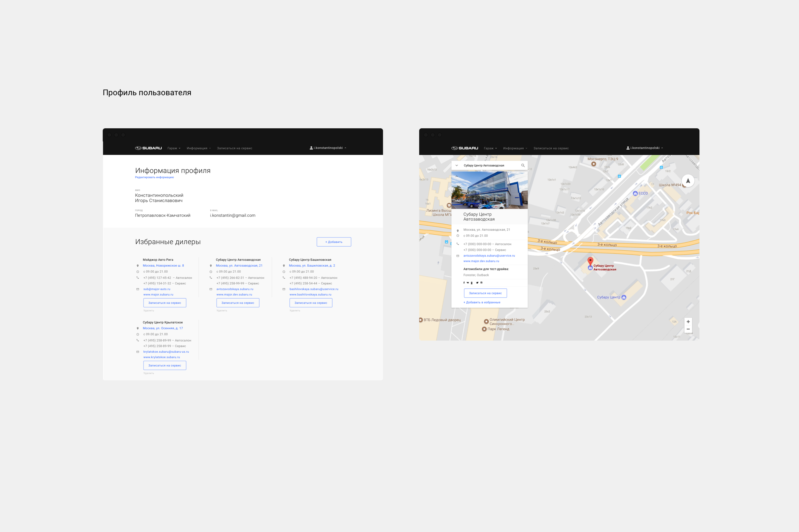Screen dimensions: 799x532
Task: Click Субару Центр shop marker on map
Action: pos(624,297)
